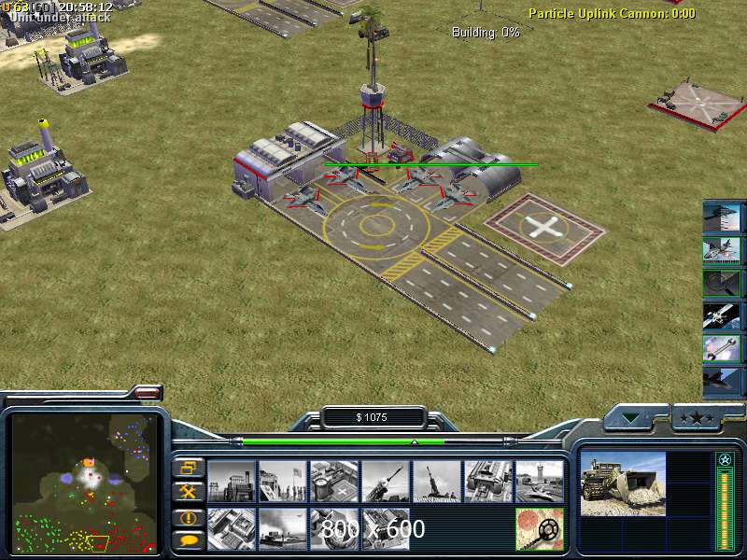Select the Airfield build icon with jet
747x560 pixels.
540,481
